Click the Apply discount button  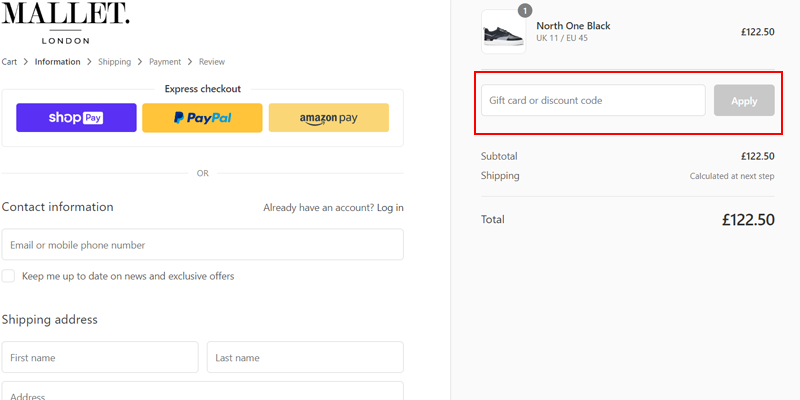pyautogui.click(x=744, y=101)
